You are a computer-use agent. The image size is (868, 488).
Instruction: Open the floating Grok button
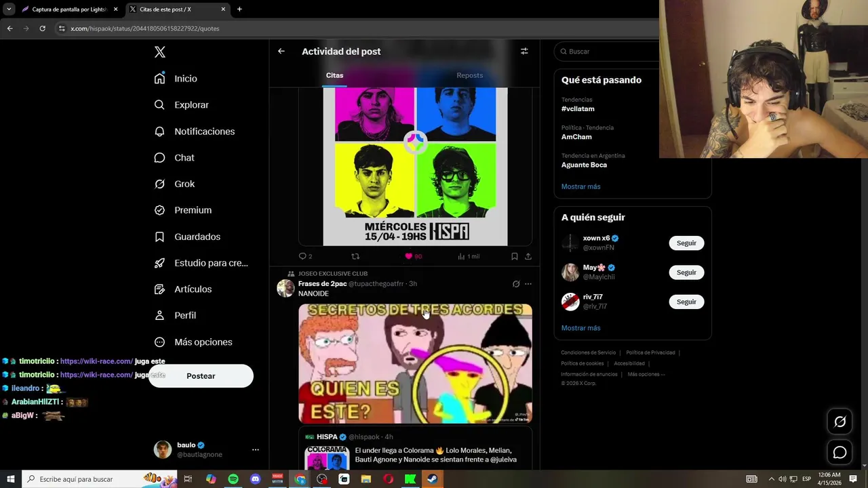(x=840, y=422)
